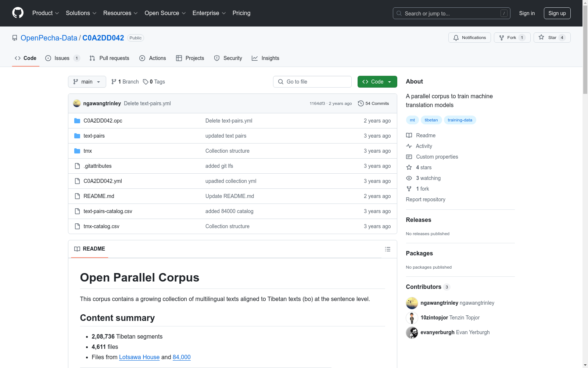Open the Pull requests tab
The image size is (588, 368).
(110, 58)
